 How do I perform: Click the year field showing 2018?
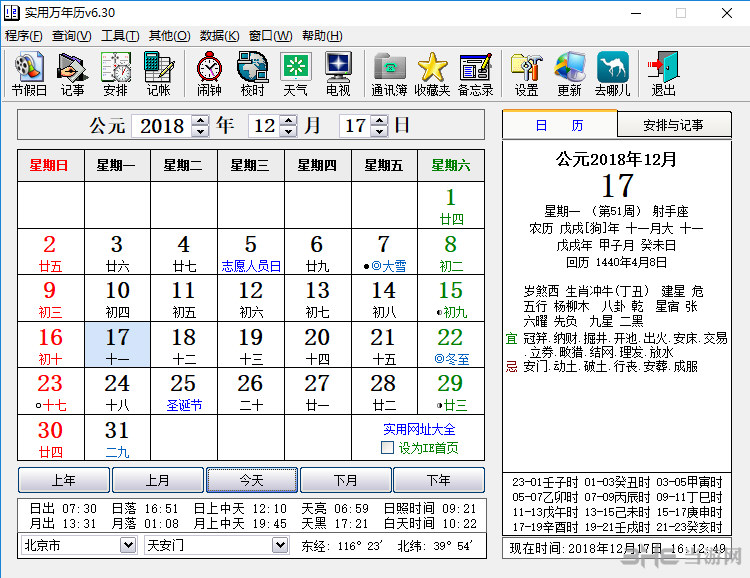click(x=162, y=126)
